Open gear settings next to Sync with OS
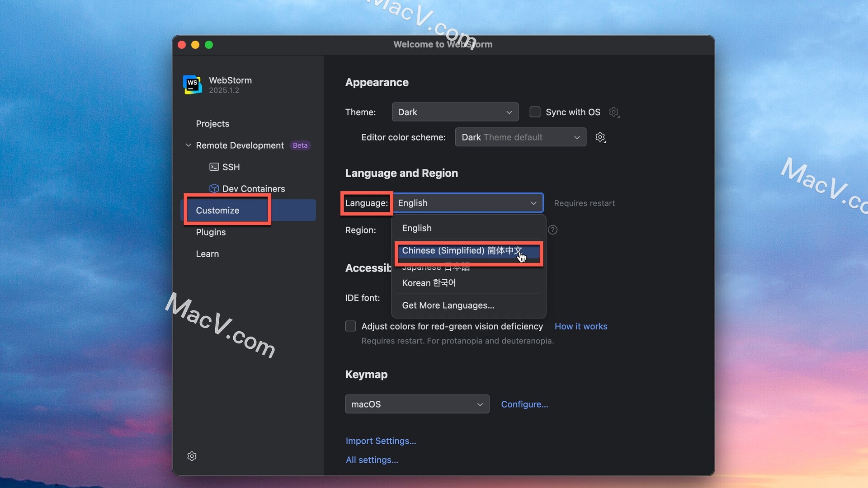868x488 pixels. [613, 112]
